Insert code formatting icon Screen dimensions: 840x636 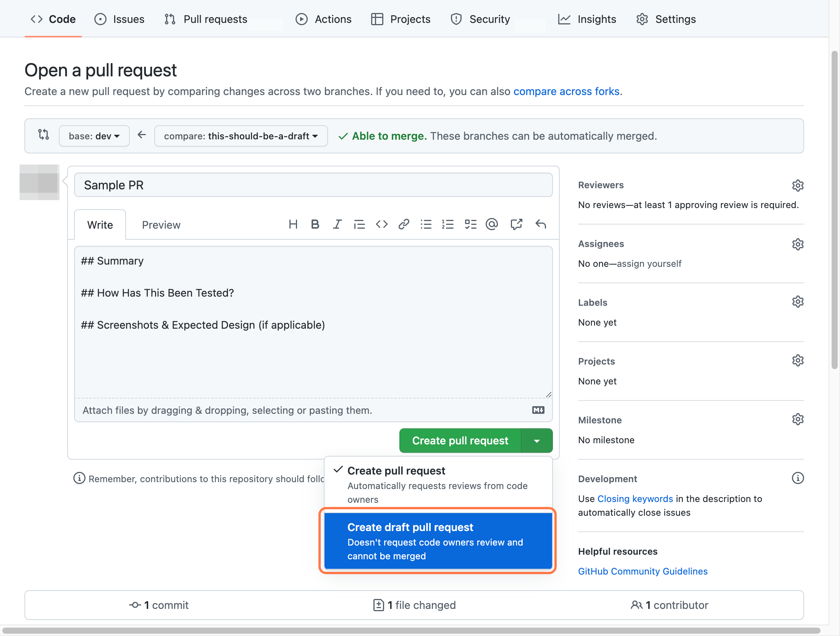click(x=381, y=224)
